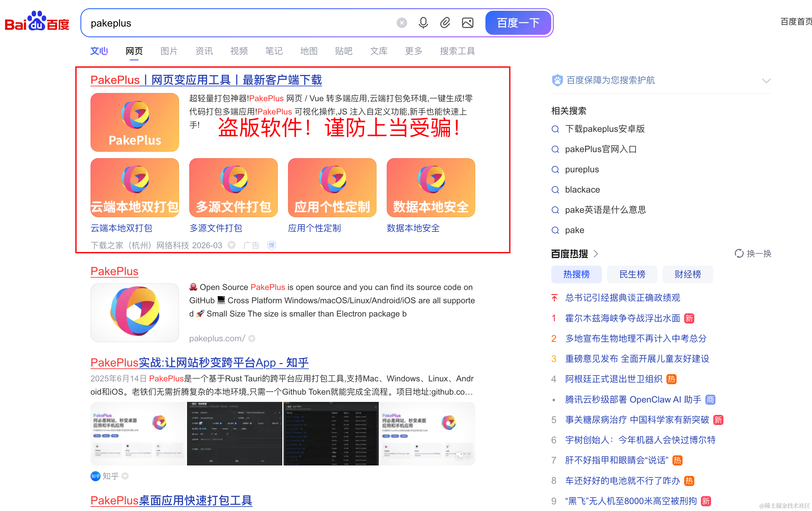This screenshot has width=812, height=511.
Task: Clear the search box text
Action: tap(401, 23)
